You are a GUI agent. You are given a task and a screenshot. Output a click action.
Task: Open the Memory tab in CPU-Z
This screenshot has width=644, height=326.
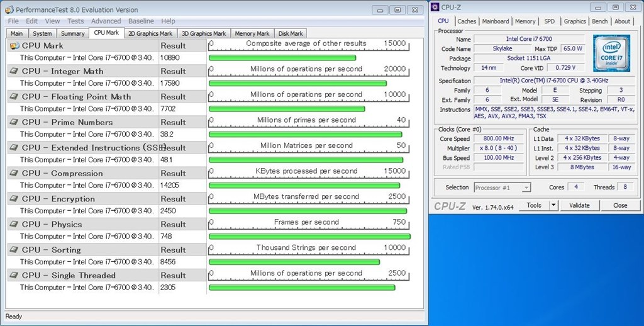[525, 21]
